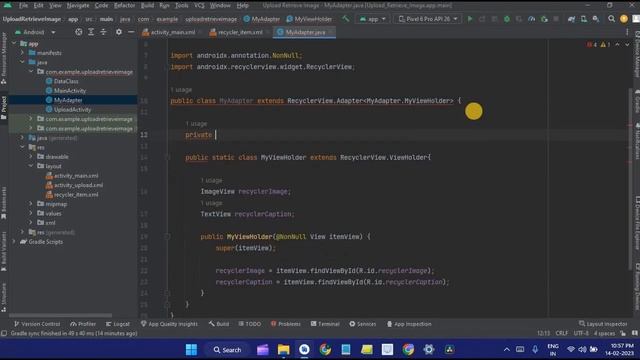Open the VCS menu
Screen dimensions: 640x360
pos(199,6)
